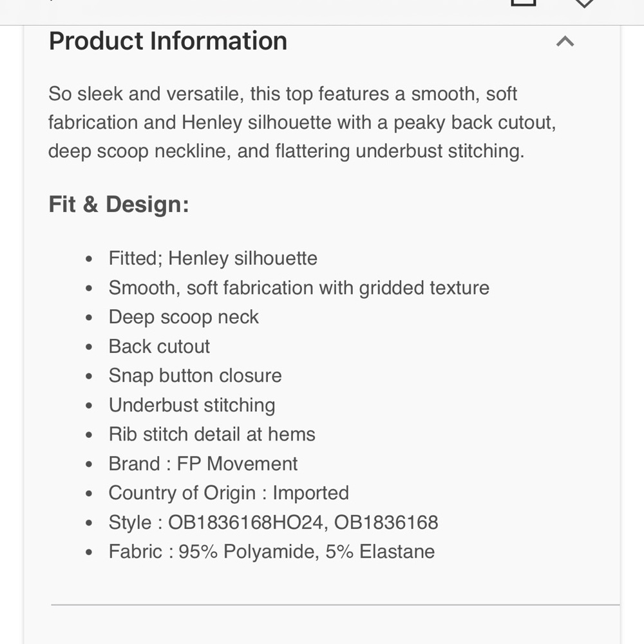Click 'Country of Origin : Imported' line
This screenshot has width=644, height=644.
(x=229, y=493)
